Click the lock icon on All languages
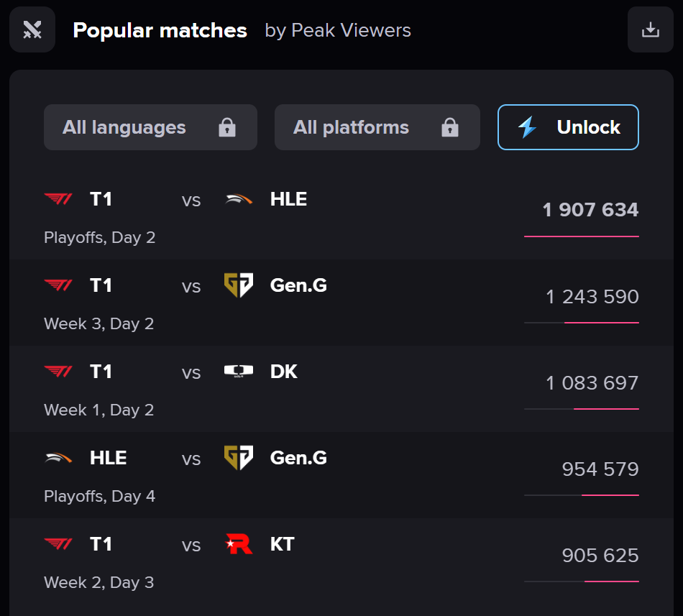The width and height of the screenshot is (683, 616). [x=227, y=128]
